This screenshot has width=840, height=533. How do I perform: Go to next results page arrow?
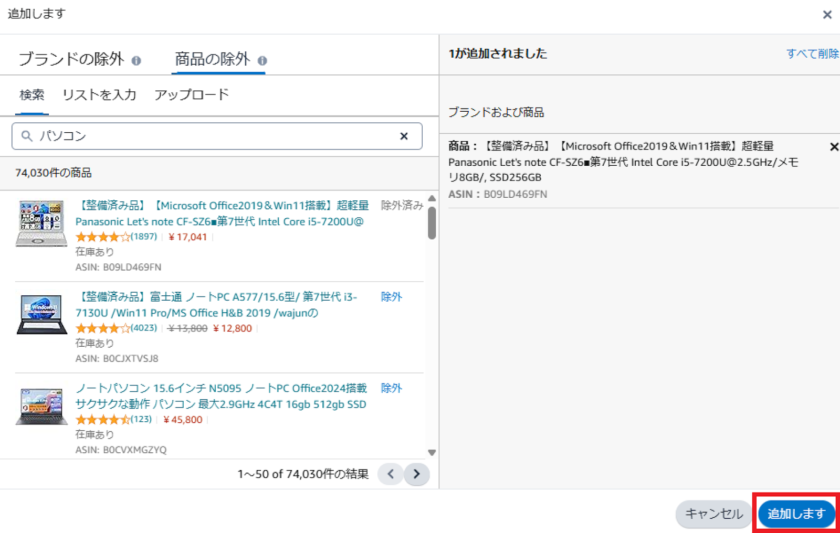coord(417,474)
